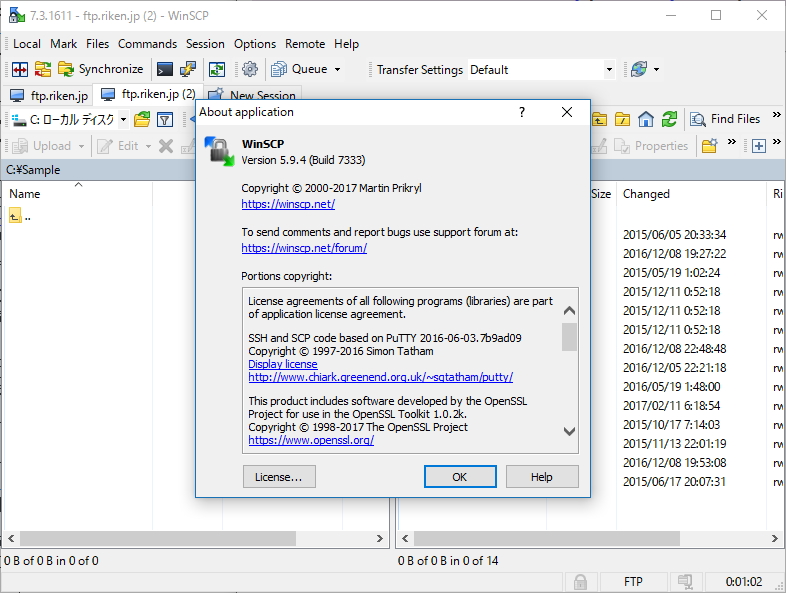Viewport: 786px width, 593px height.
Task: Expand the Queue dropdown arrow
Action: tap(337, 69)
